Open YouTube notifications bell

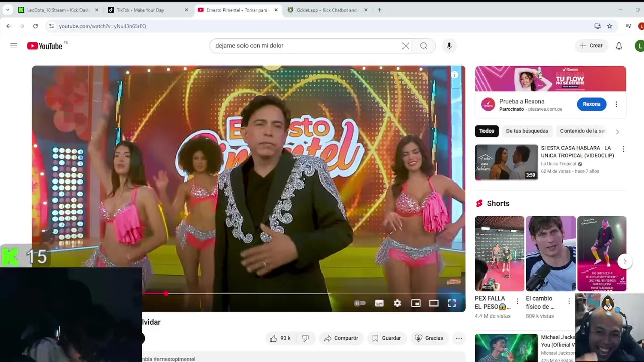tap(619, 46)
